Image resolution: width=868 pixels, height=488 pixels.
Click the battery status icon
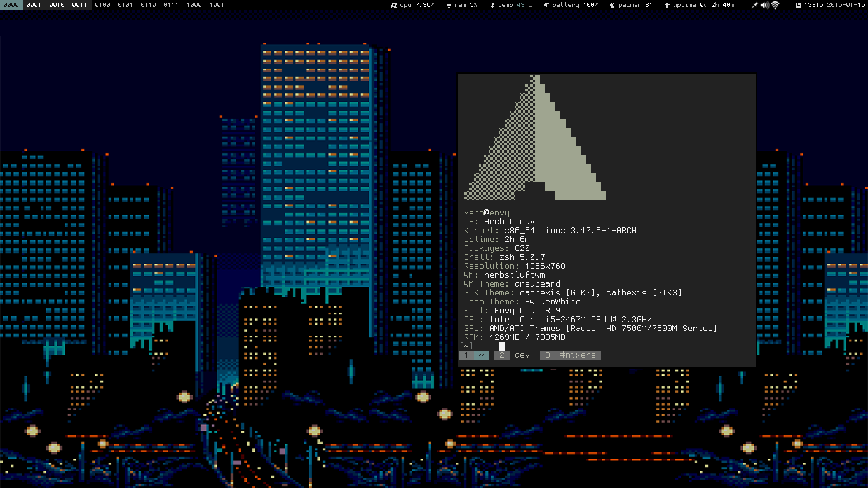(546, 5)
